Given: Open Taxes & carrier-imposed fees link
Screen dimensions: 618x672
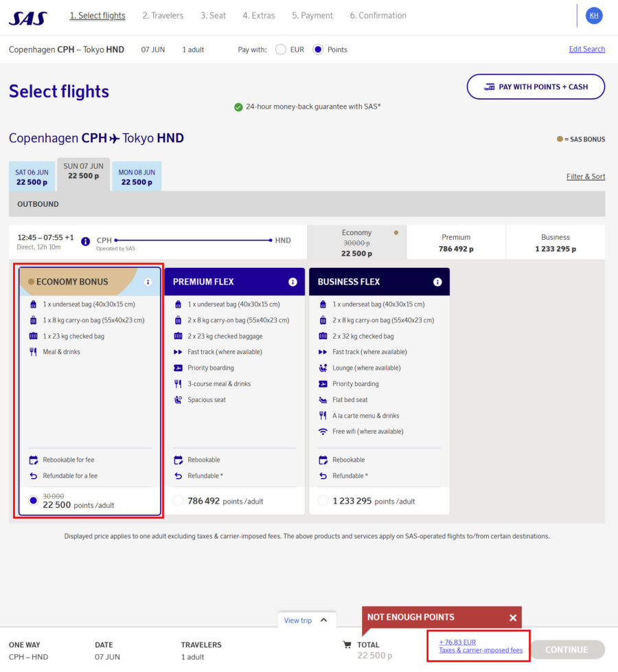Looking at the screenshot, I should click(x=481, y=650).
